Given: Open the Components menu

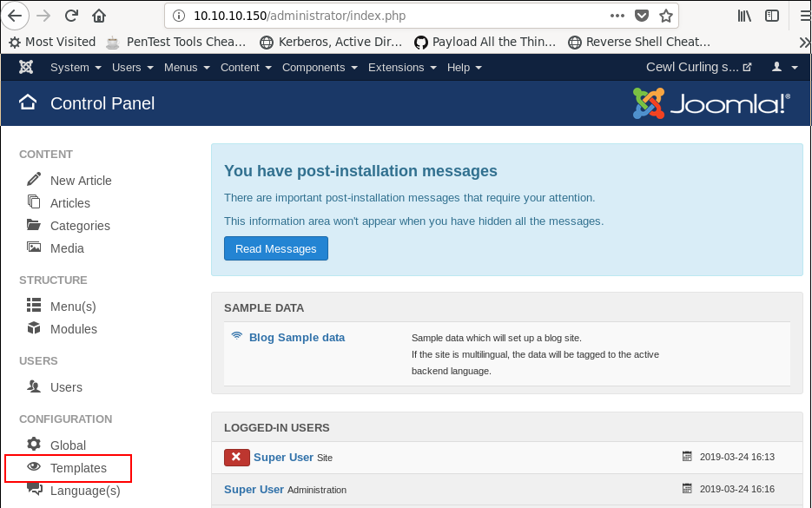Looking at the screenshot, I should 319,68.
